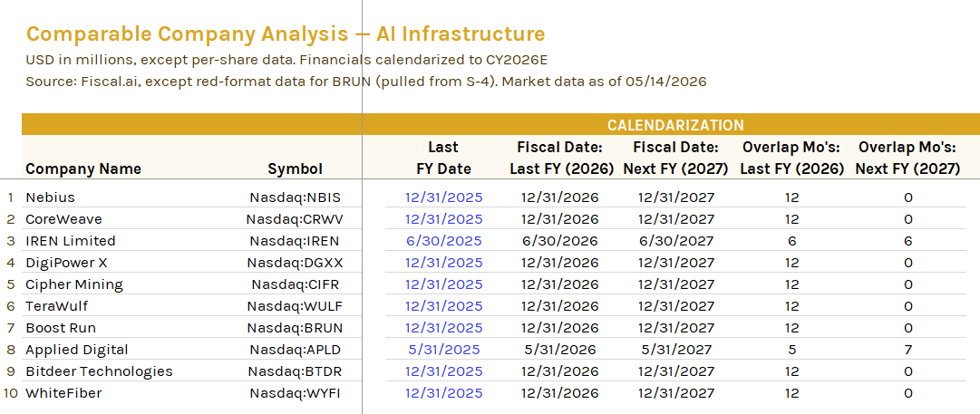Click the 6/30/2027 next FY cell
This screenshot has height=414, width=980.
[675, 241]
